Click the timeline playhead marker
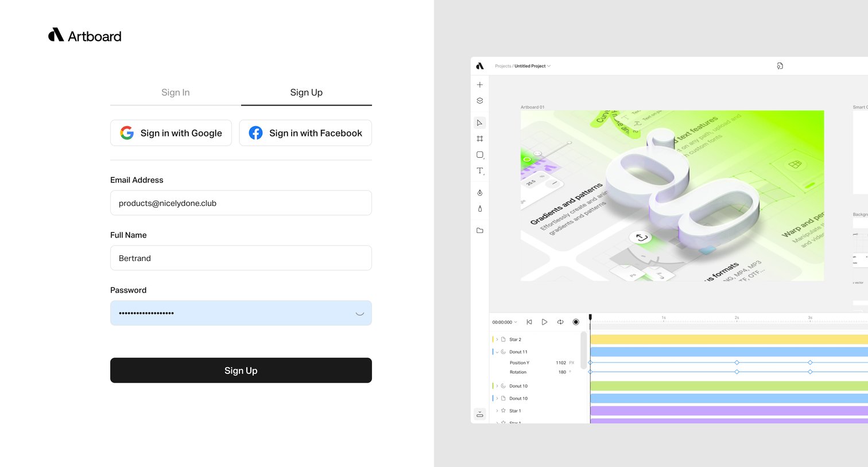 pyautogui.click(x=590, y=317)
